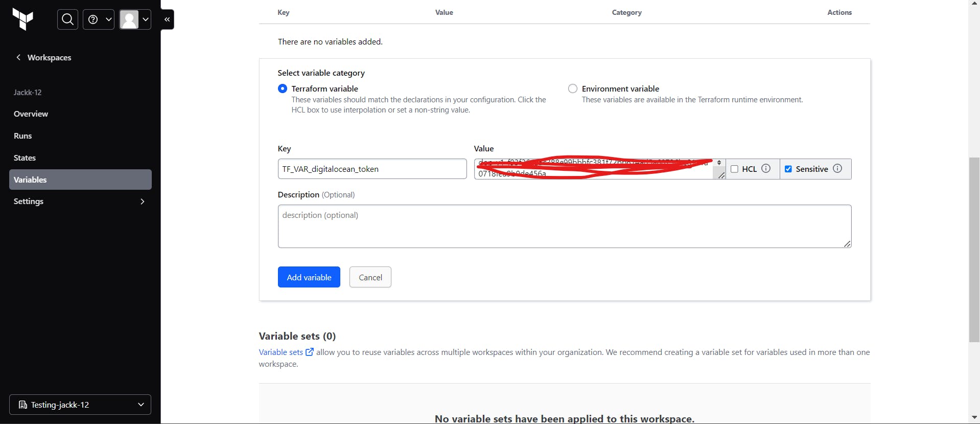Enable the HCL checkbox
Screen dimensions: 980x424
(734, 169)
